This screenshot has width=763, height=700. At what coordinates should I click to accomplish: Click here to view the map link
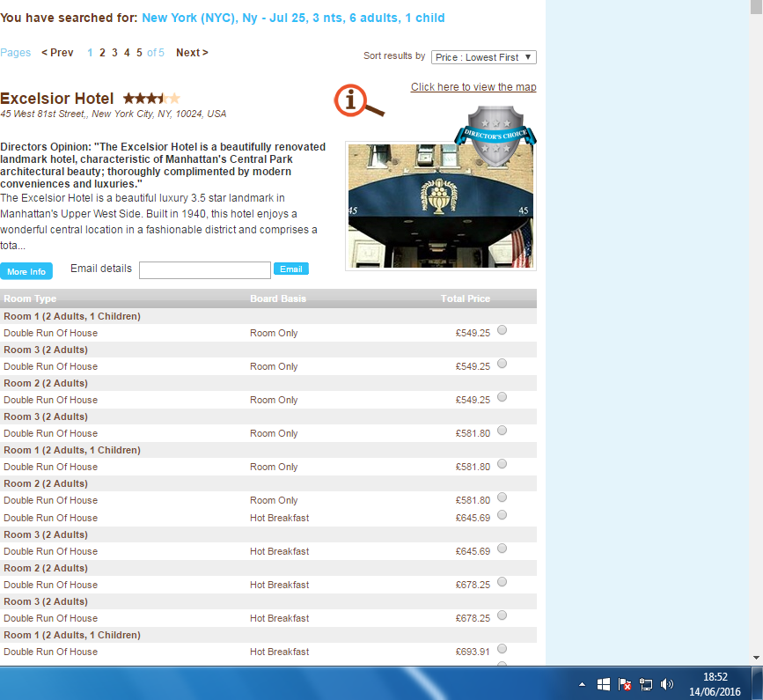(x=473, y=87)
